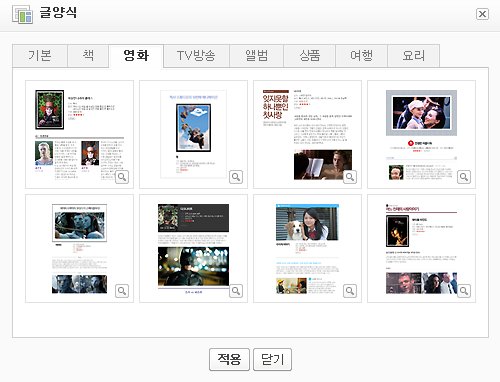This screenshot has height=382, width=500.
Task: Preview the Alice in Wonderland template with magnifier
Action: [122, 177]
